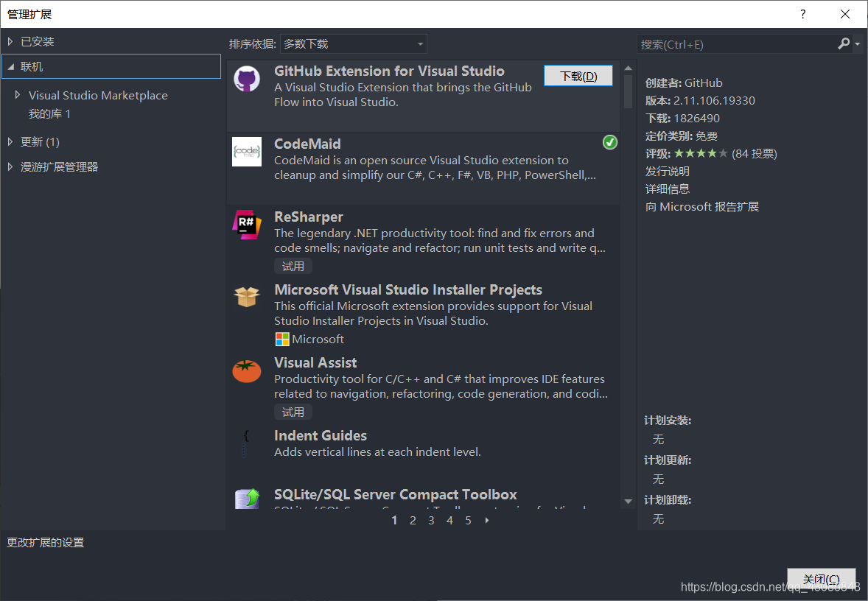Image resolution: width=868 pixels, height=601 pixels.
Task: Open the help question mark button
Action: (x=802, y=14)
